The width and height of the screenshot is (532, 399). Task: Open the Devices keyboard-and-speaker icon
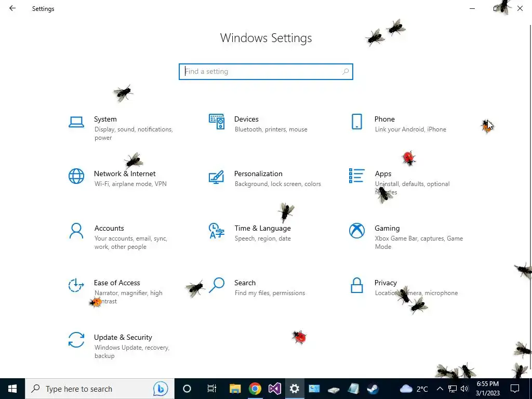217,122
